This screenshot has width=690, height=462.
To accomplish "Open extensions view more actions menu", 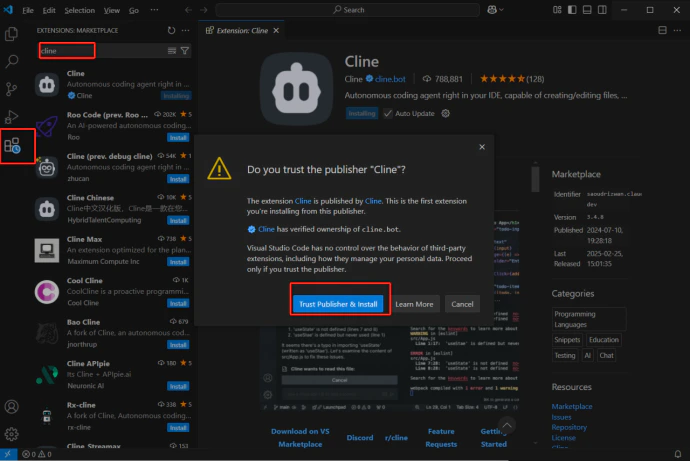I will 186,30.
